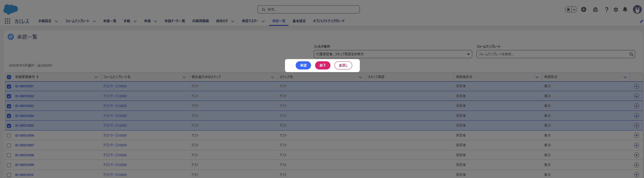Open the Setup gear icon
This screenshot has height=178, width=644.
[x=616, y=10]
